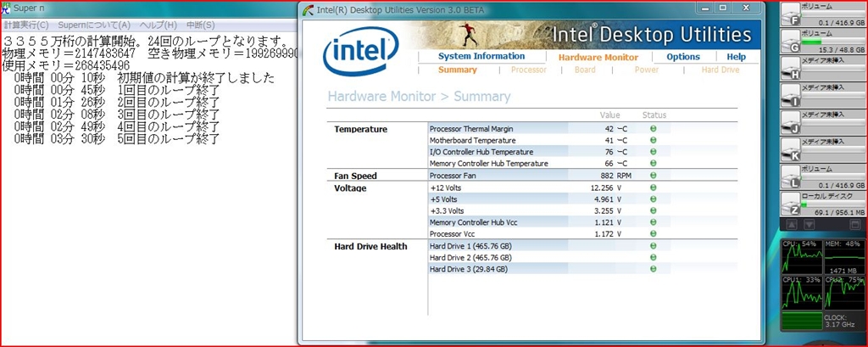Click +3.3 Volts status indicator

tap(654, 210)
